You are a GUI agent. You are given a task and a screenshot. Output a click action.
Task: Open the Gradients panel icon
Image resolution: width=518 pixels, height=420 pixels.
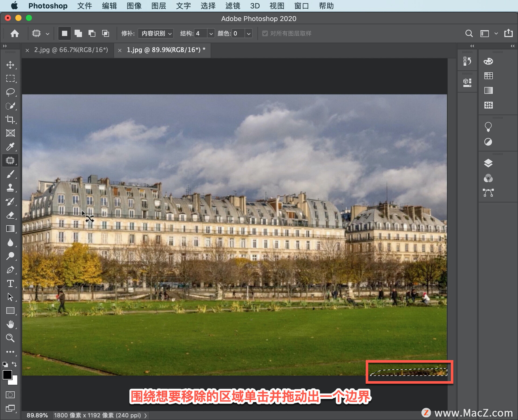pyautogui.click(x=488, y=90)
